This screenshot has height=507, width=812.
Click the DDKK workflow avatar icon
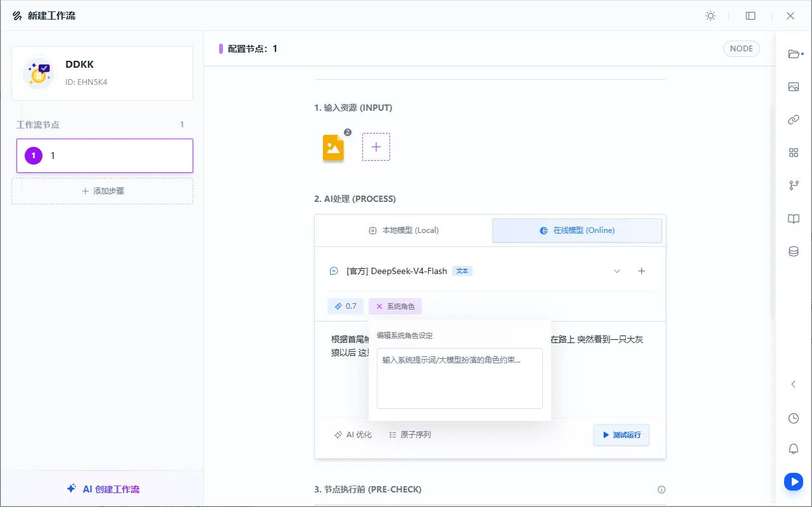click(x=39, y=73)
